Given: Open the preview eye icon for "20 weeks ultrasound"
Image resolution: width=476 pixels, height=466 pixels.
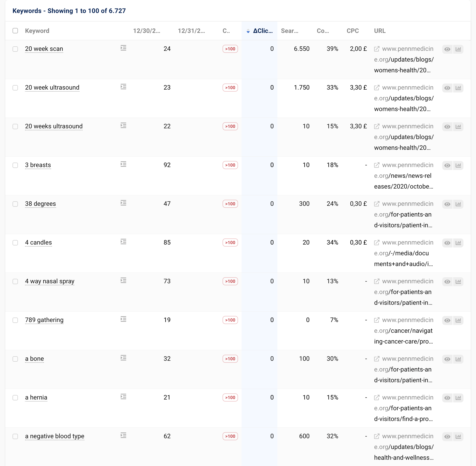Looking at the screenshot, I should 447,127.
